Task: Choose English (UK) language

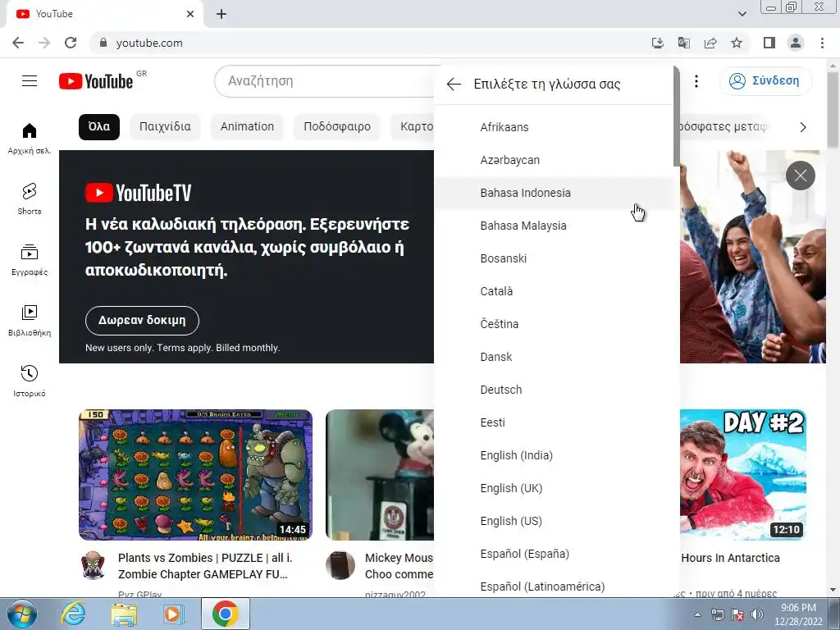Action: pos(554,488)
